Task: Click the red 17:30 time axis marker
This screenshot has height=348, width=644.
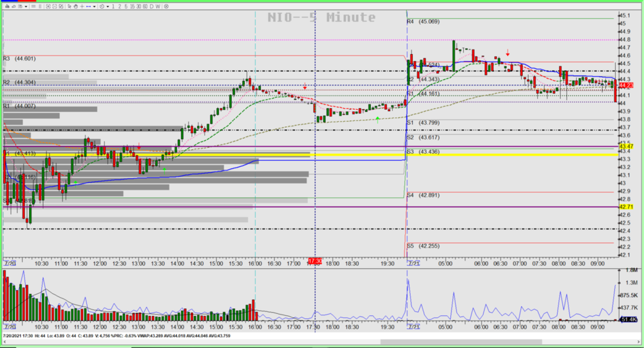Action: click(314, 261)
